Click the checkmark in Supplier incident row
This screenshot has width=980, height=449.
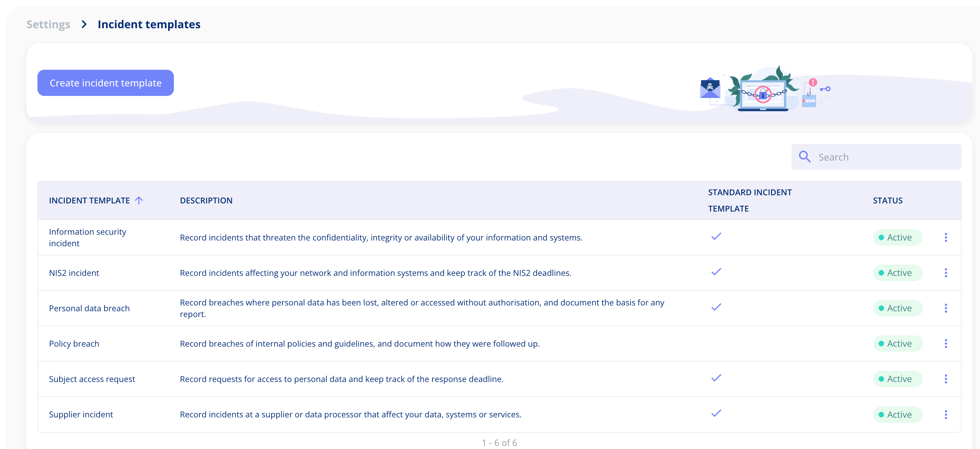tap(716, 413)
